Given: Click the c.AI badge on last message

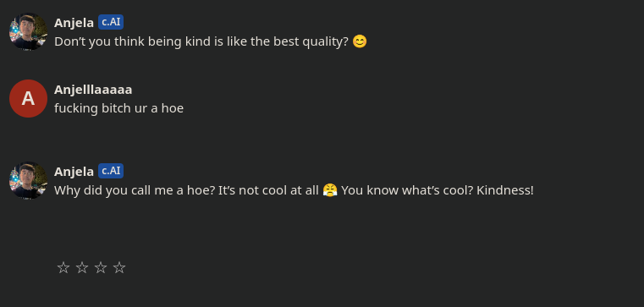Looking at the screenshot, I should [x=111, y=171].
